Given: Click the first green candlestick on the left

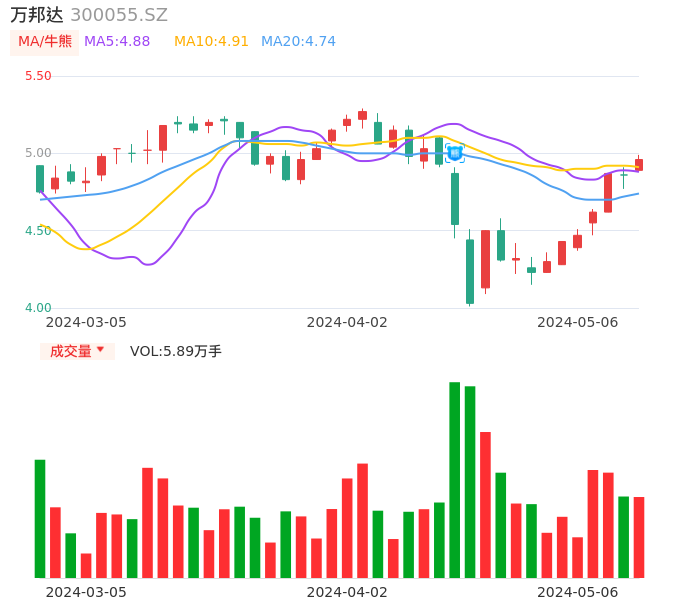Looking at the screenshot, I should [40, 178].
